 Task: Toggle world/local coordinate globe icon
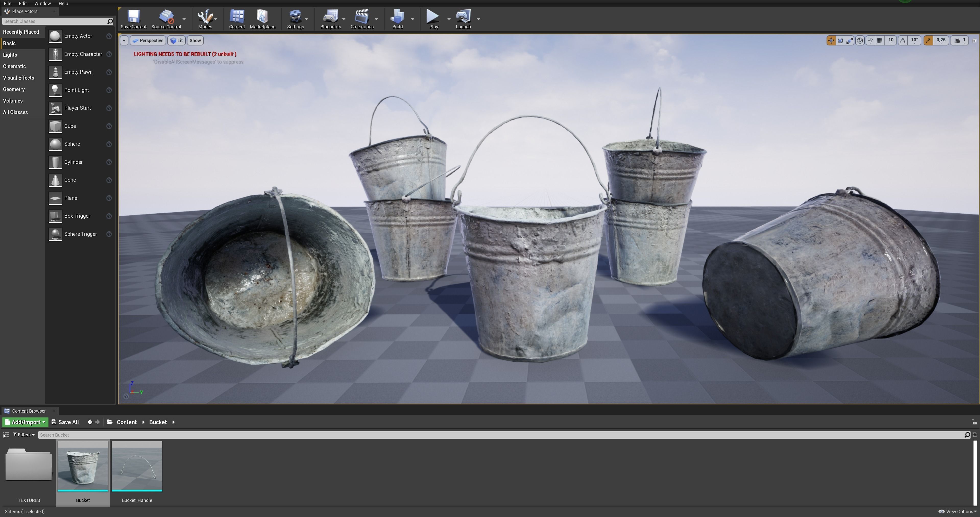click(x=860, y=41)
